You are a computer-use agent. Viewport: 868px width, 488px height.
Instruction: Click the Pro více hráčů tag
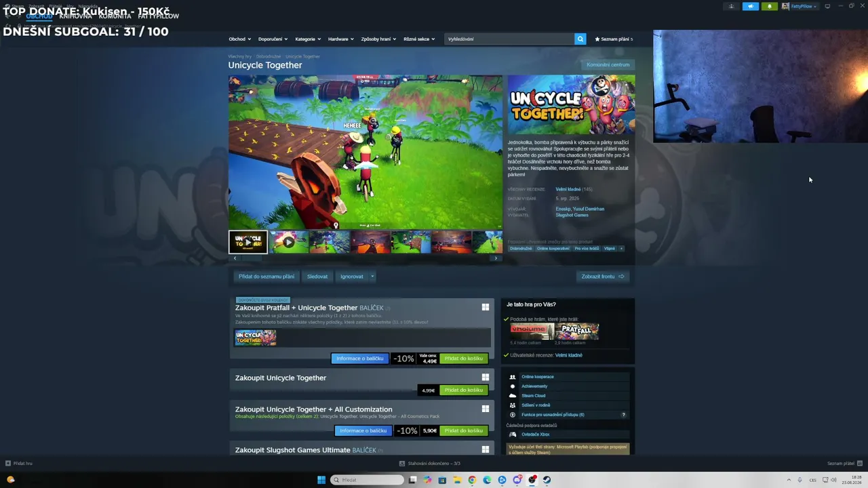587,249
